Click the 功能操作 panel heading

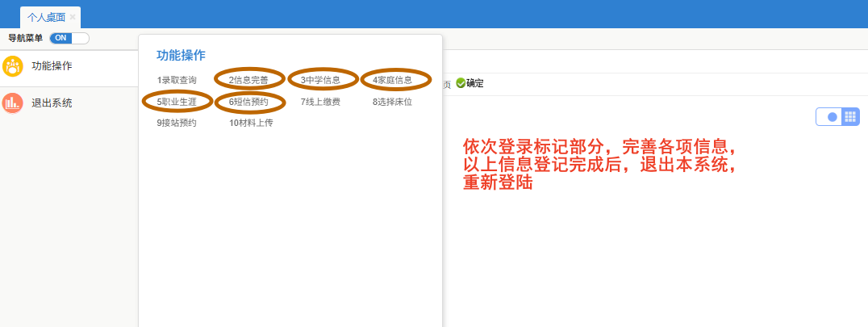coord(181,56)
